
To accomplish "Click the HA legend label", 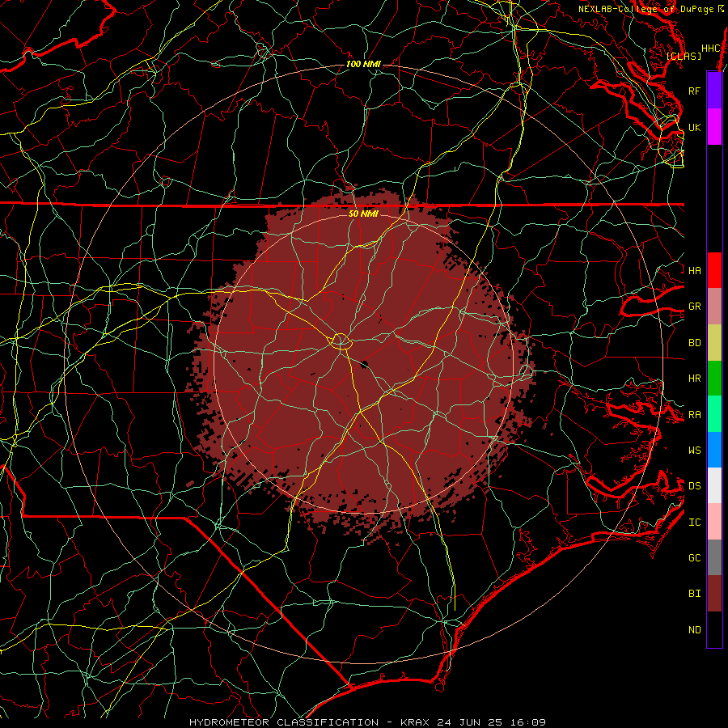I will (695, 270).
